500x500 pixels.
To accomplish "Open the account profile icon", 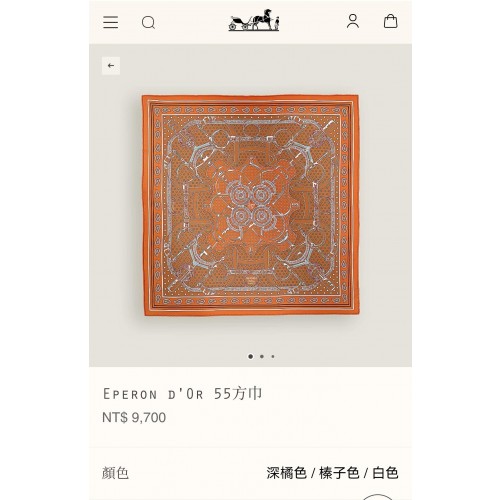I will tap(353, 21).
